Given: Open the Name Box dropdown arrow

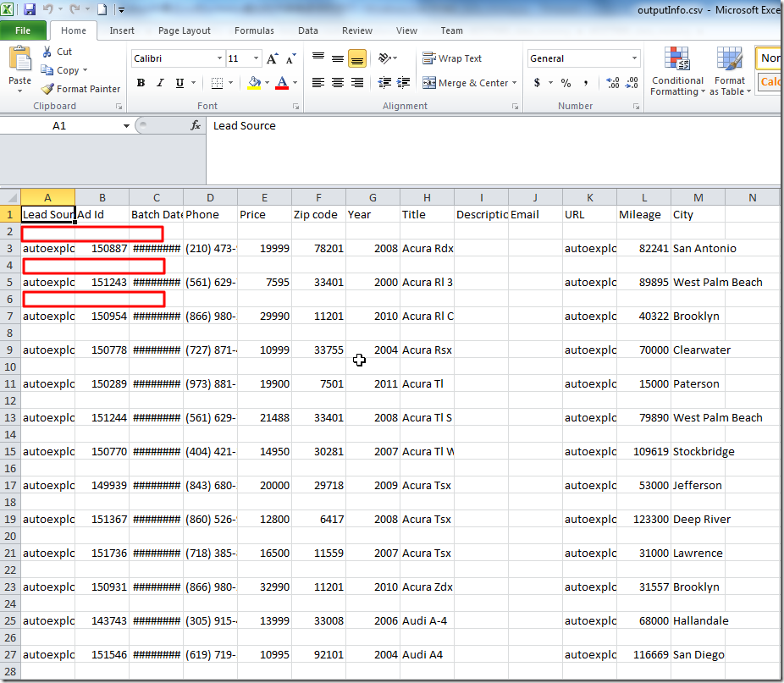Looking at the screenshot, I should [x=126, y=126].
